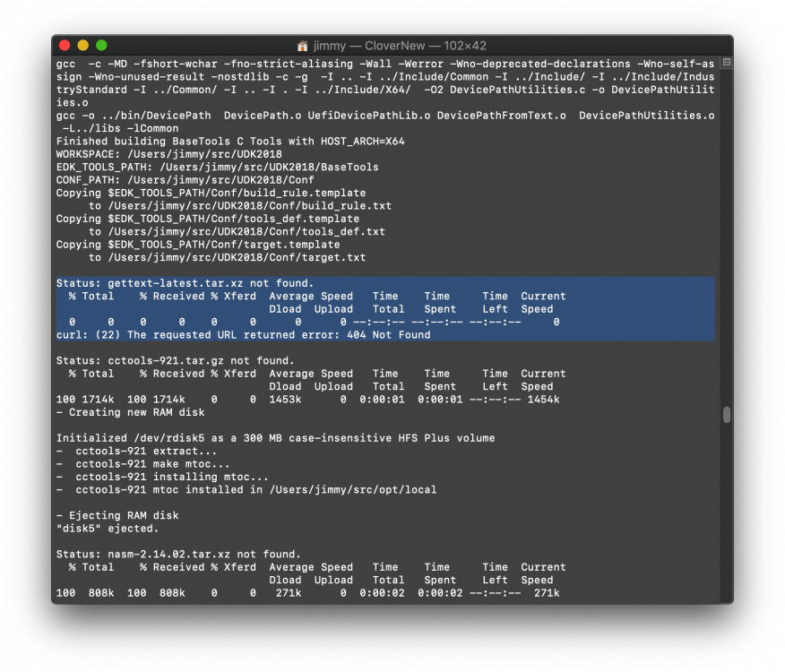
Task: Zoom the terminal with green button
Action: point(101,46)
